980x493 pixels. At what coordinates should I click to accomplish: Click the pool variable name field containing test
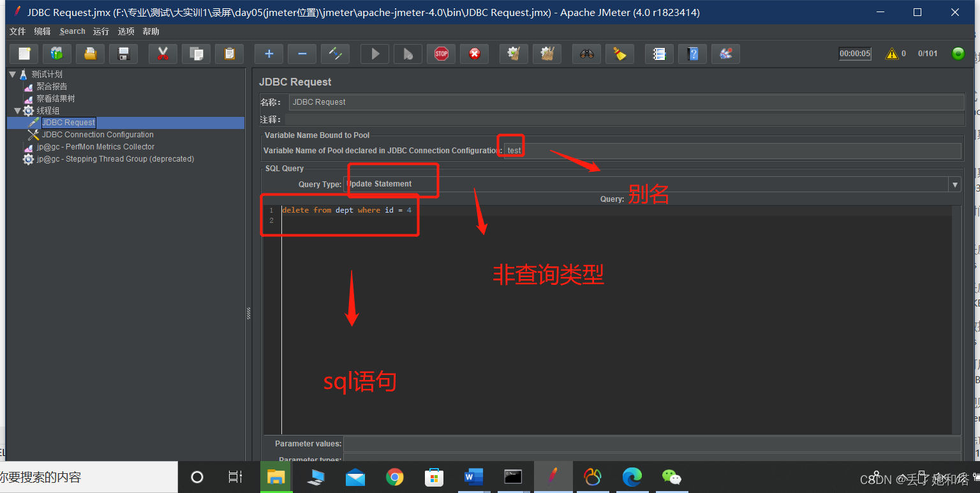point(732,151)
